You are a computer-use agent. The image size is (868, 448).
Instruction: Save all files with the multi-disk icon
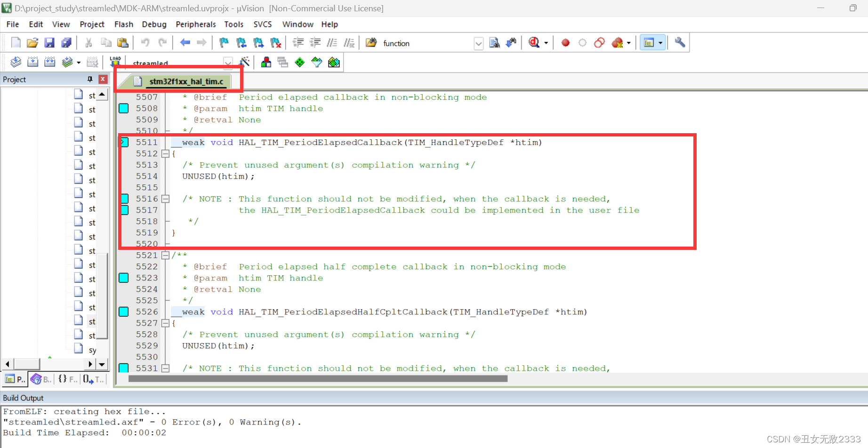click(66, 43)
